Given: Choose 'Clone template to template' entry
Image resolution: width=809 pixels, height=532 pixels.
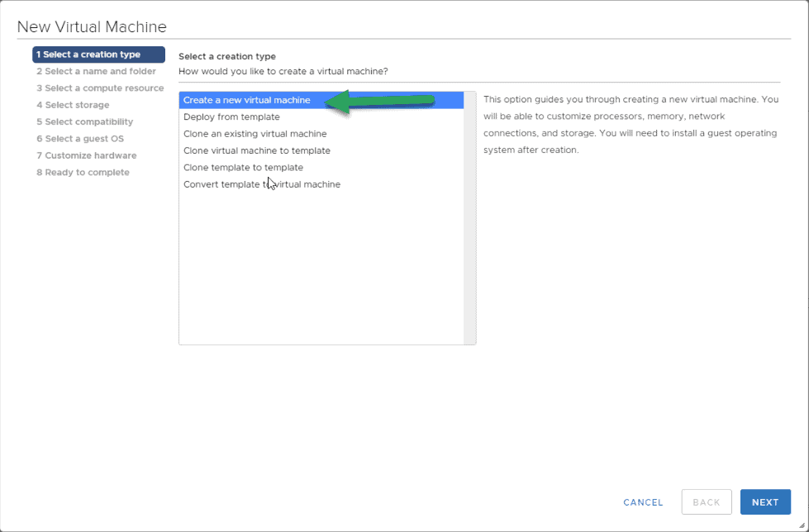Looking at the screenshot, I should (321, 168).
